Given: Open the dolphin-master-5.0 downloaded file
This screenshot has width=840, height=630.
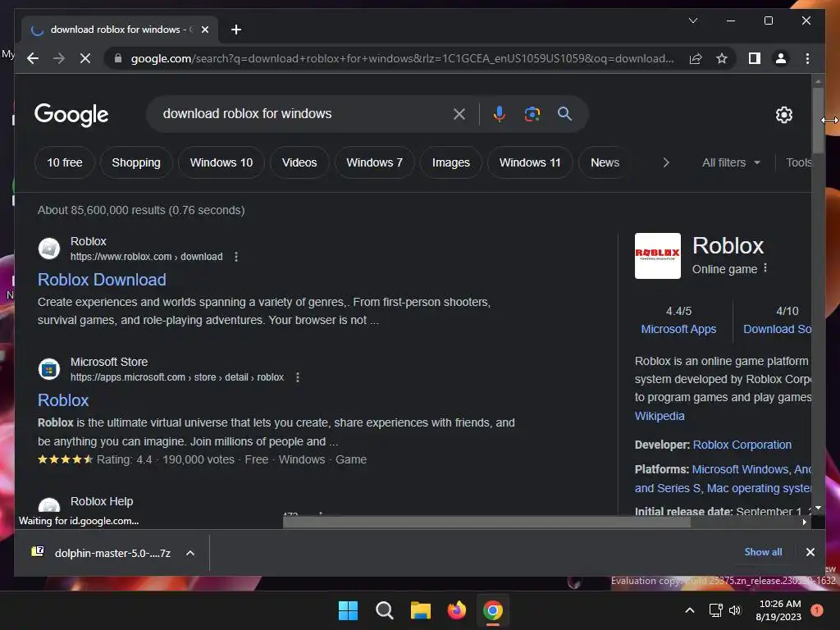Looking at the screenshot, I should (x=102, y=553).
